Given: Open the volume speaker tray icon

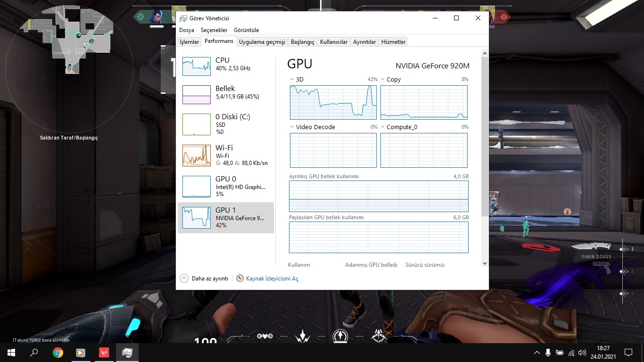Looking at the screenshot, I should pyautogui.click(x=582, y=353).
